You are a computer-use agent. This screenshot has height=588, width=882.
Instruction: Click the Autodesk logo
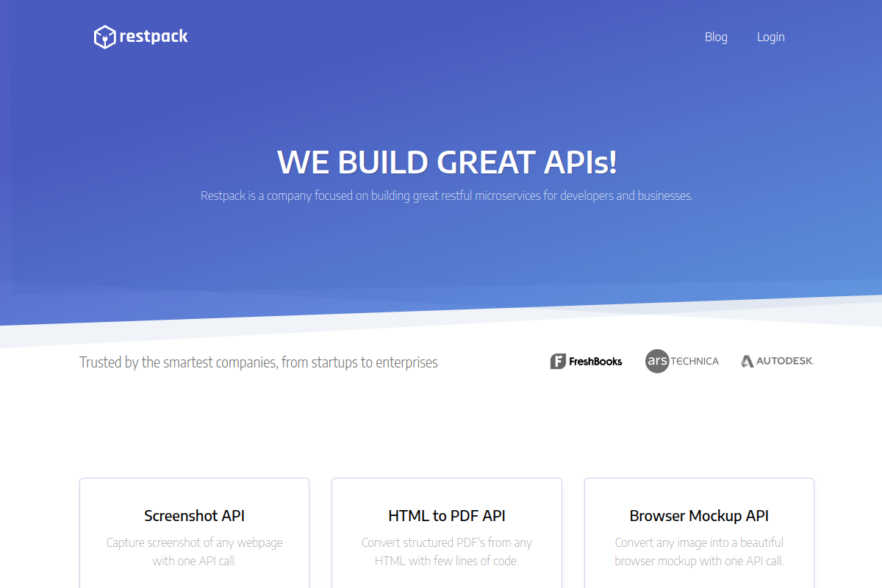(x=778, y=361)
